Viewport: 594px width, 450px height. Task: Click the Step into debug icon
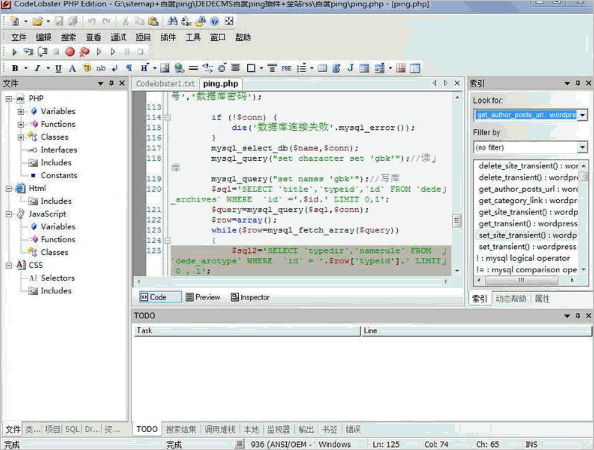[28, 52]
